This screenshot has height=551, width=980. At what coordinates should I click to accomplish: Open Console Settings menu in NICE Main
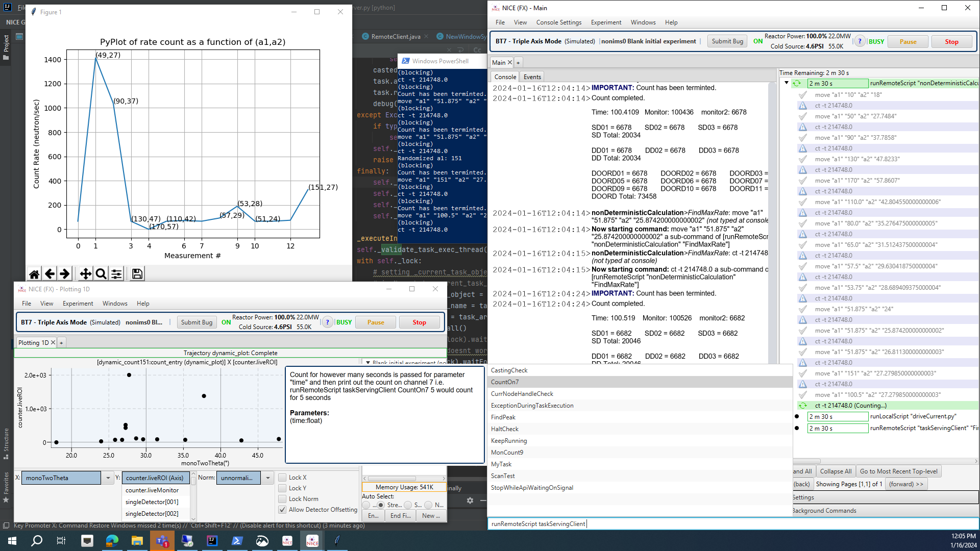(558, 22)
